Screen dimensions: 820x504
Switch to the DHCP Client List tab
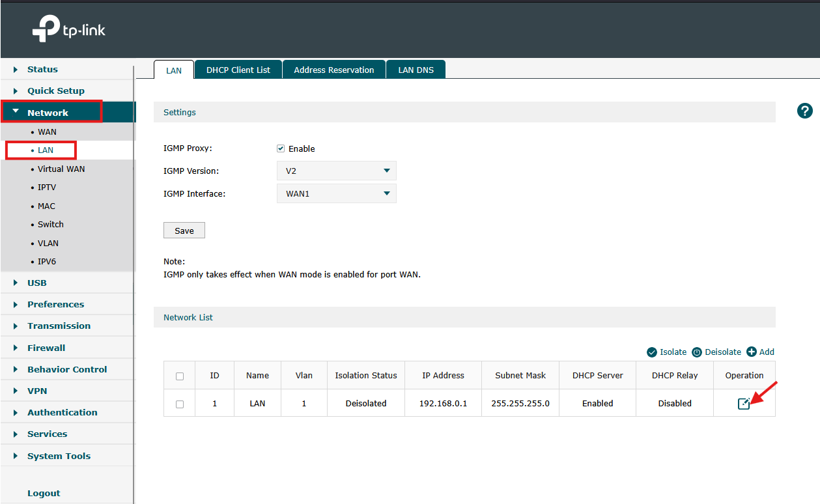point(238,69)
